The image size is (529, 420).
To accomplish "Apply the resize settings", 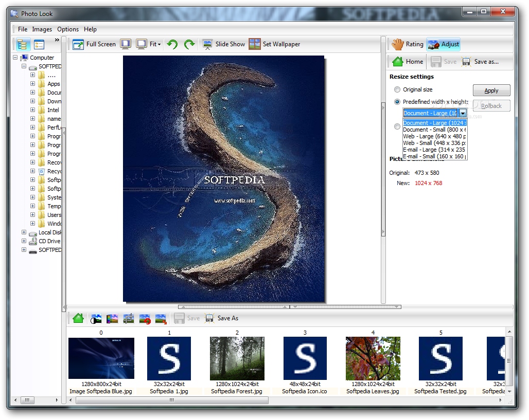I will (491, 90).
